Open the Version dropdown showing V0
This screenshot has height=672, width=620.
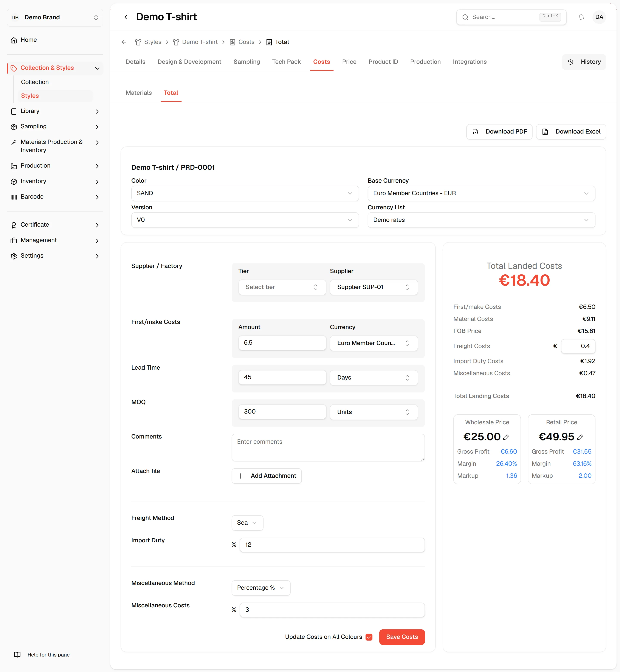click(x=245, y=220)
